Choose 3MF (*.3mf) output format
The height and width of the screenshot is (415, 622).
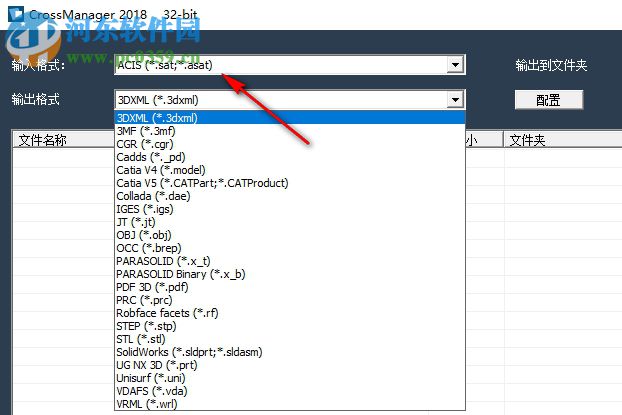coord(290,131)
